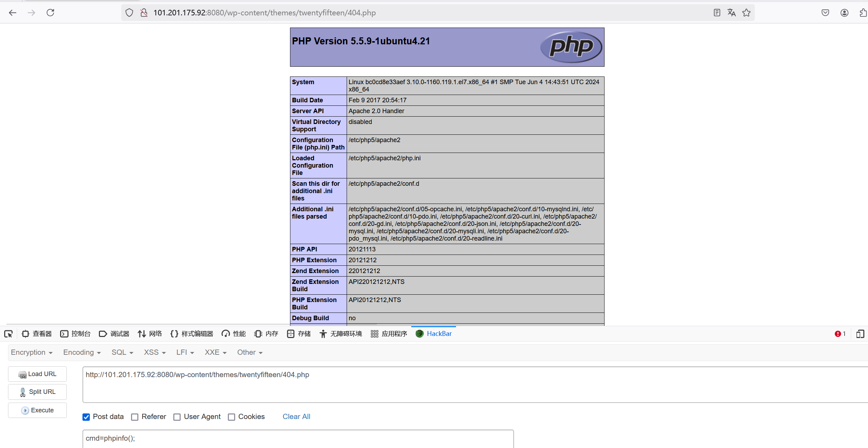Enable the Referer checkbox
The height and width of the screenshot is (448, 868).
point(135,417)
